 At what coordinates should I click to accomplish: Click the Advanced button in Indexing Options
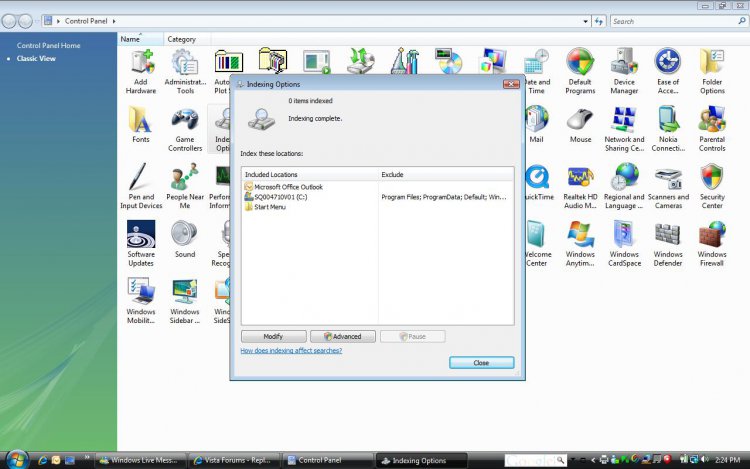[x=343, y=337]
